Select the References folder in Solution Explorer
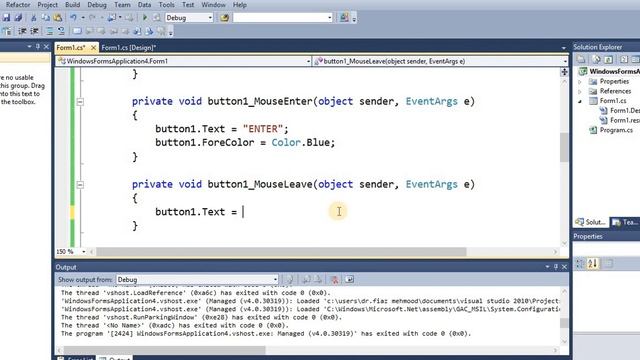Viewport: 640px width, 360px height. tap(615, 91)
